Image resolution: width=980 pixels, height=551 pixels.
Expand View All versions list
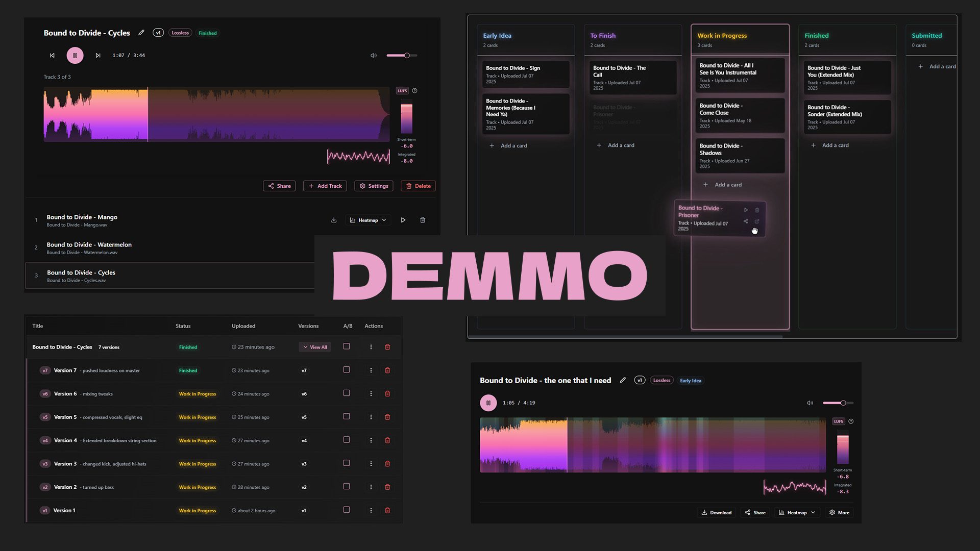click(314, 347)
